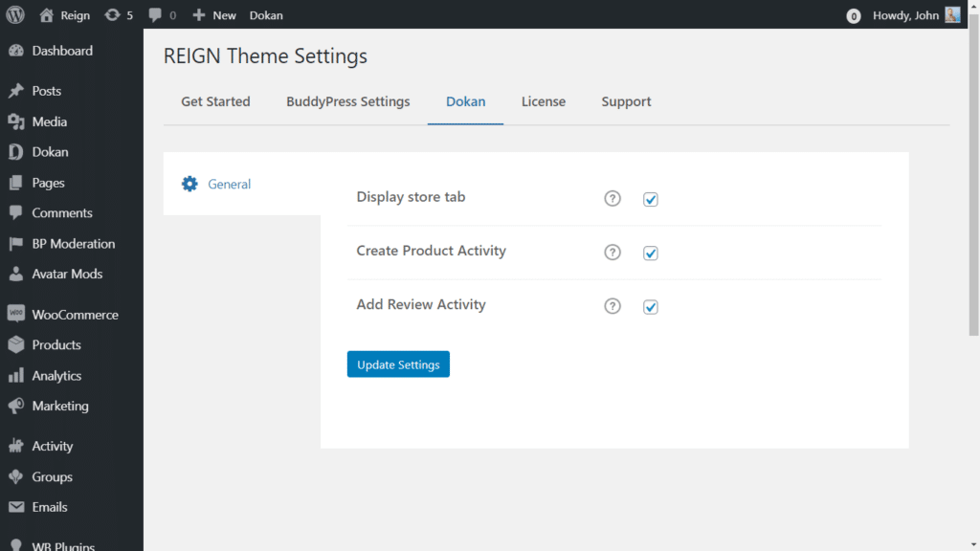The width and height of the screenshot is (980, 551).
Task: Click the Update Settings button
Action: (398, 364)
